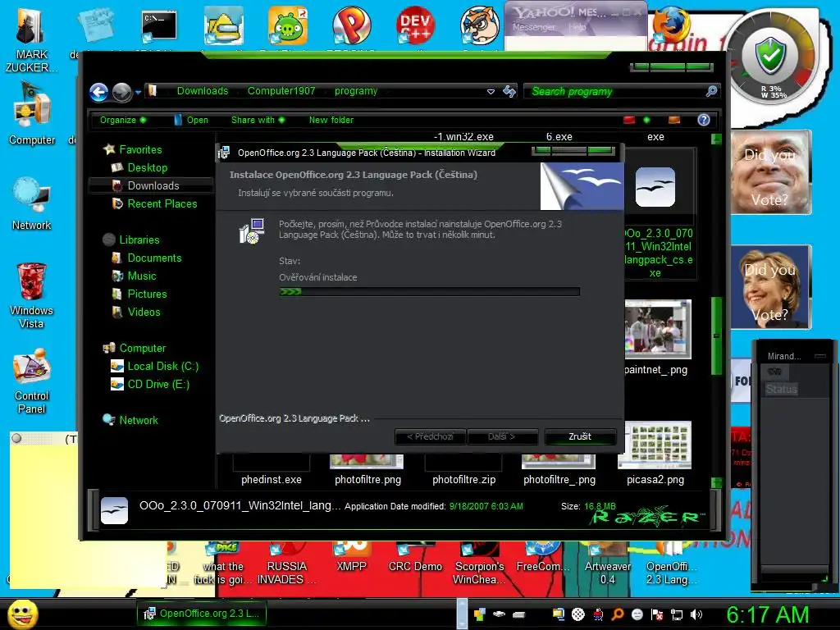Open the view options dropdown next to red icon
This screenshot has height=630, width=840.
646,120
